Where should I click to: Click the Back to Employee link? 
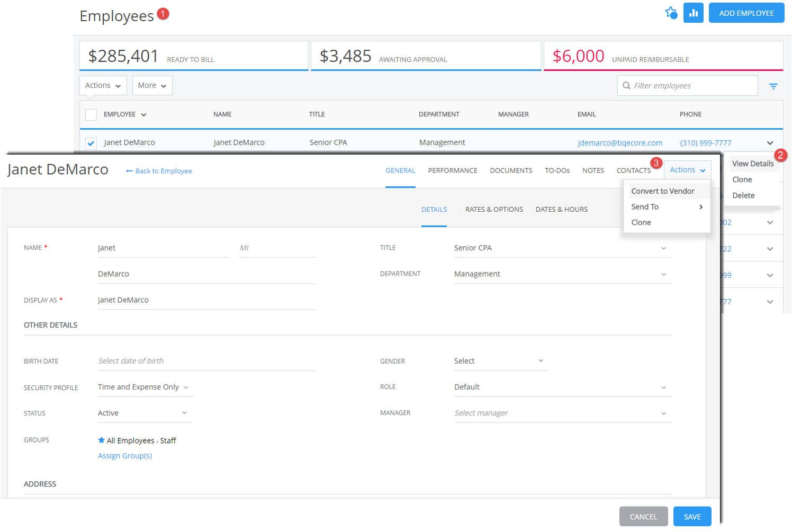[x=164, y=171]
